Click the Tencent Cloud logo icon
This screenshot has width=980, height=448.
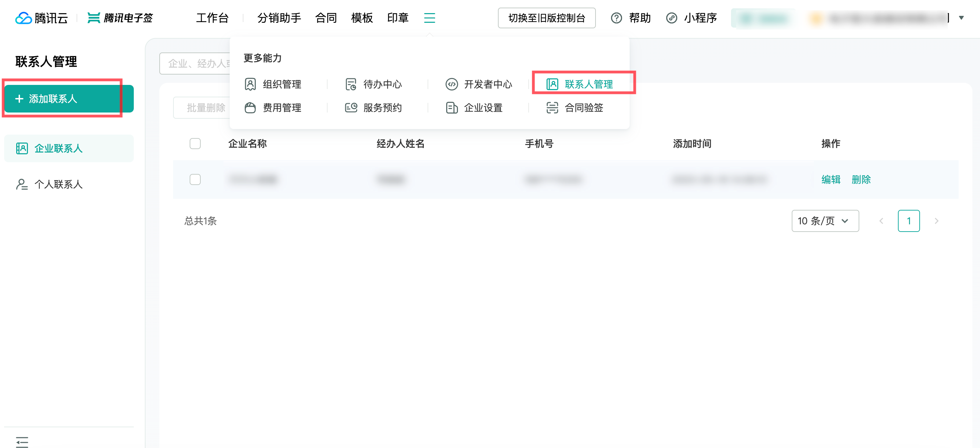pos(23,18)
